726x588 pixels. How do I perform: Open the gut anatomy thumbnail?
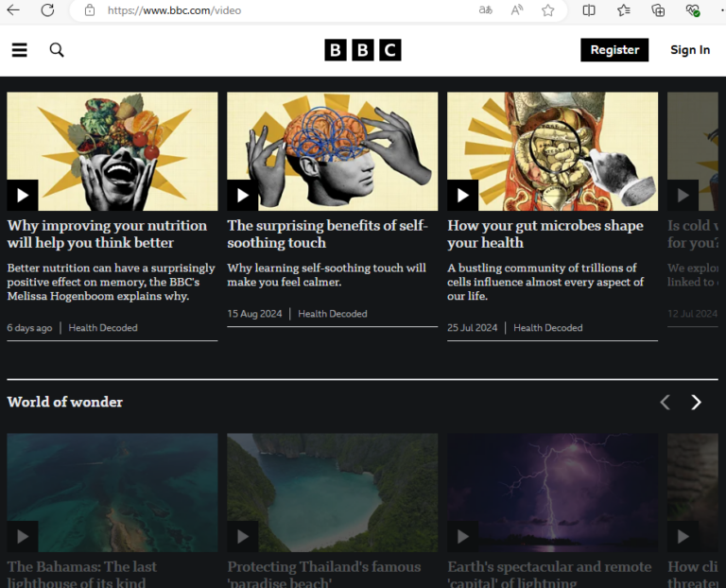coord(552,151)
